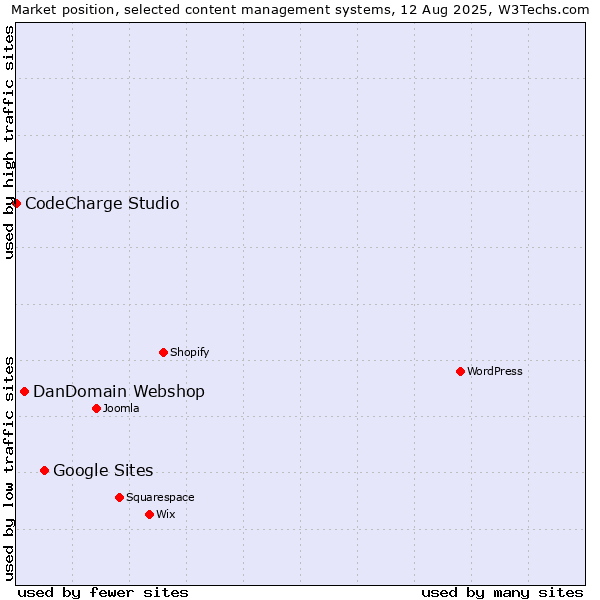Select the Squarespace label
The height and width of the screenshot is (600, 600).
pos(160,497)
